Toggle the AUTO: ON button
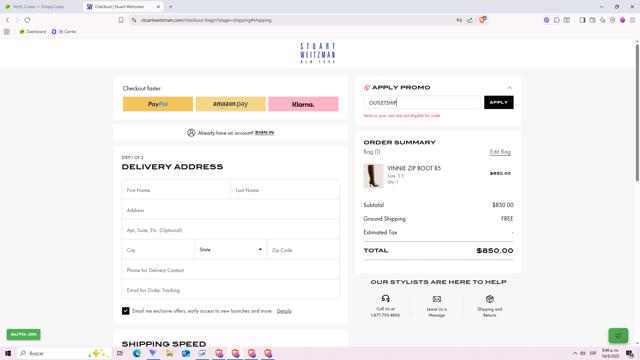The width and height of the screenshot is (640, 360). pos(23,334)
